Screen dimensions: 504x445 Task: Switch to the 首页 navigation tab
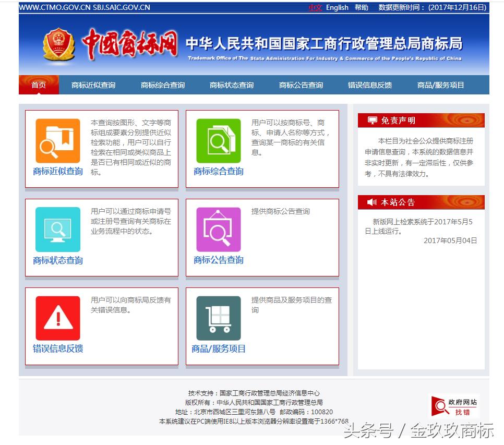click(39, 85)
